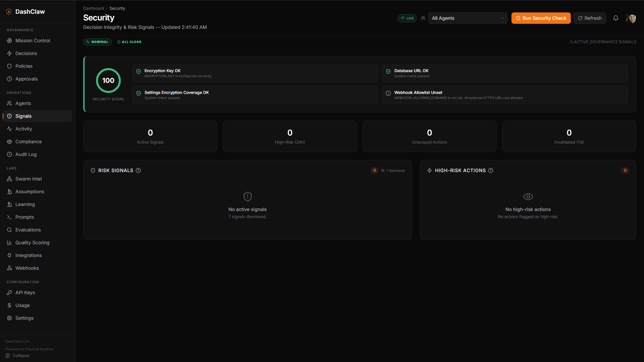Viewport: 644px width, 362px height.
Task: Click the High-Risk Actions help icon
Action: click(491, 170)
